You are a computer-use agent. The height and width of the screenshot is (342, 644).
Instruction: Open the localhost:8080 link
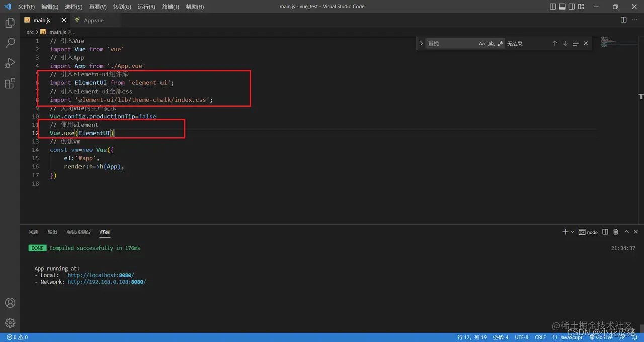(101, 275)
